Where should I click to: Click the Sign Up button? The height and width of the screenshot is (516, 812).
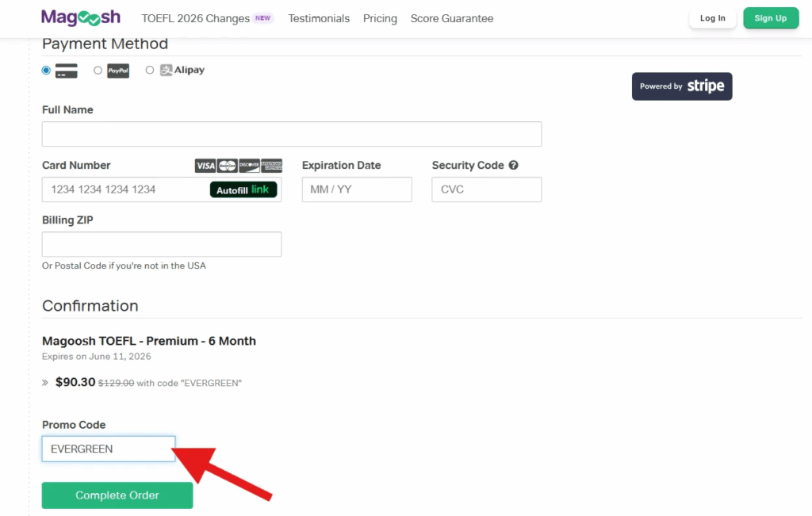coord(770,17)
